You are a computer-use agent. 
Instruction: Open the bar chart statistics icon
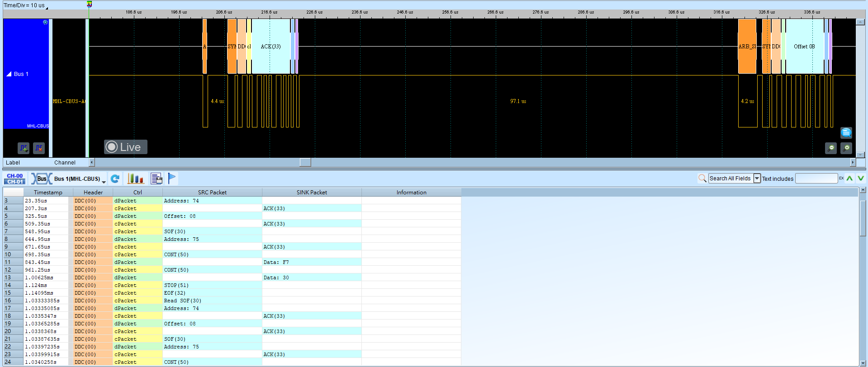pyautogui.click(x=136, y=179)
